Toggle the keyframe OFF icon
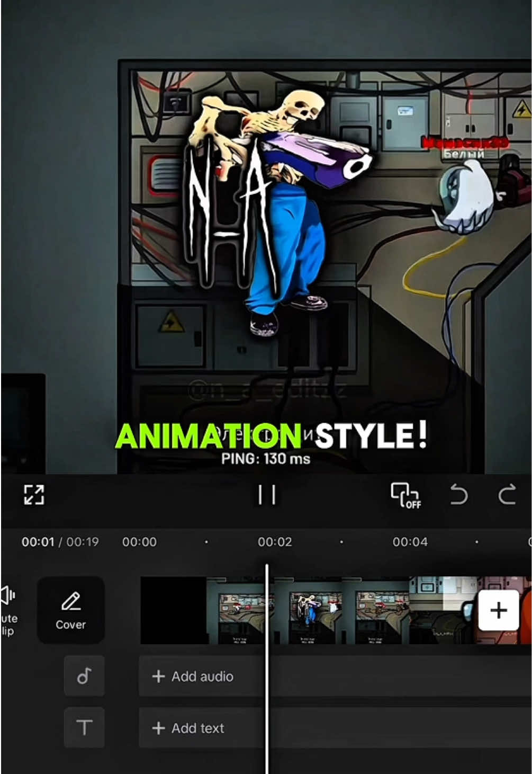532x774 pixels. pyautogui.click(x=405, y=495)
